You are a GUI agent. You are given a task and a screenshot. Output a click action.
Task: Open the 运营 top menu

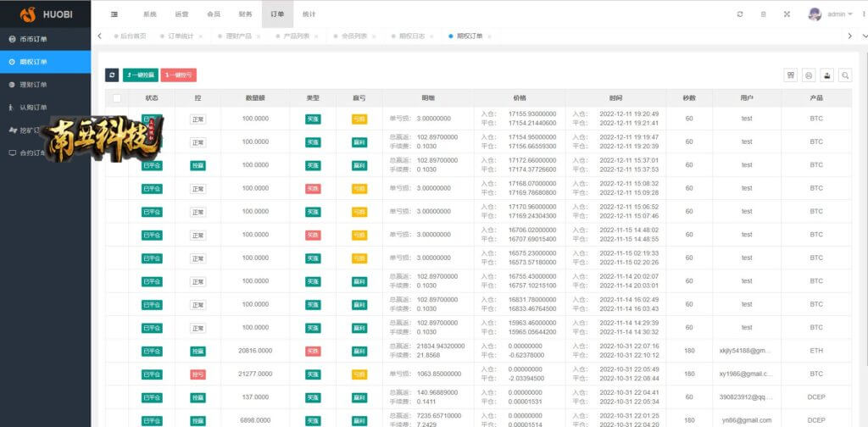tap(181, 14)
